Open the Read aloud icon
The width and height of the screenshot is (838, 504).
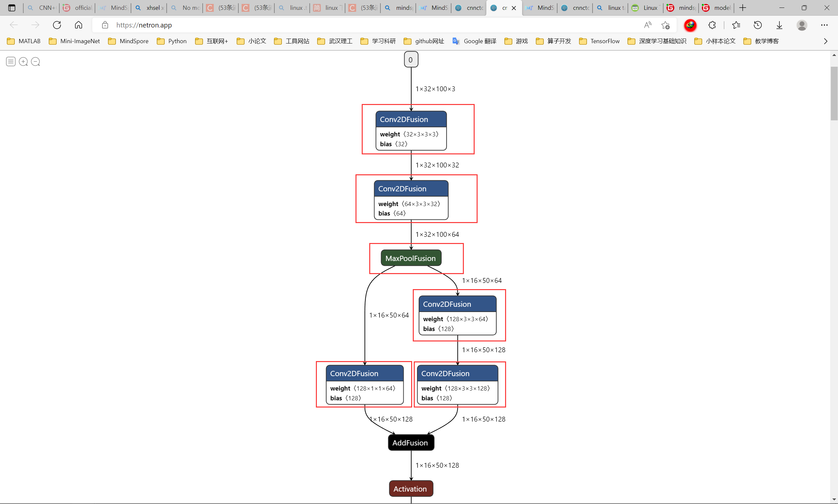tap(647, 25)
